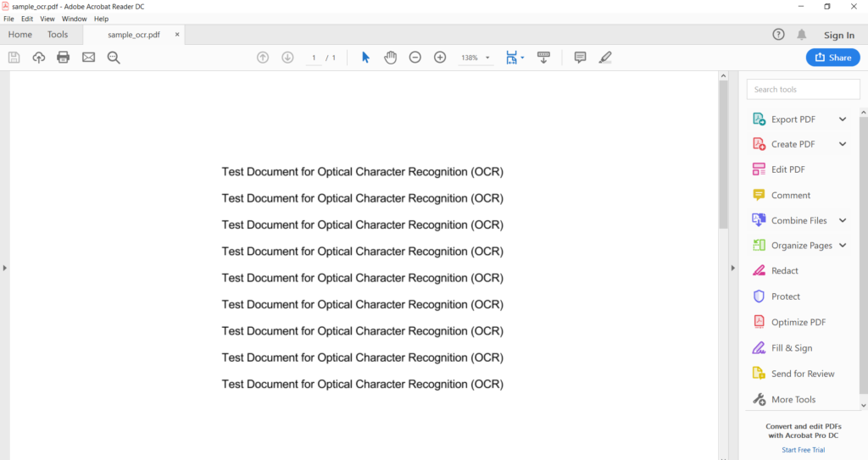Expand Export PDF chevron
The image size is (868, 460).
tap(843, 119)
